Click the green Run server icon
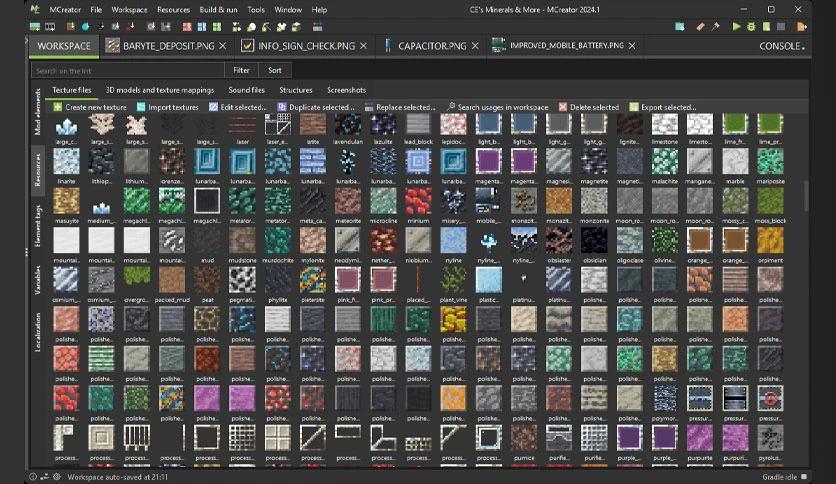Screen dimensions: 836x484 click(x=766, y=27)
